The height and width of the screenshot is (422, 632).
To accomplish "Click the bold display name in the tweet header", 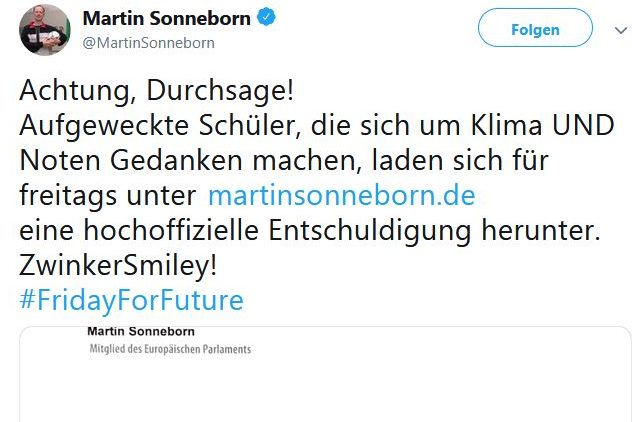I will coord(165,18).
